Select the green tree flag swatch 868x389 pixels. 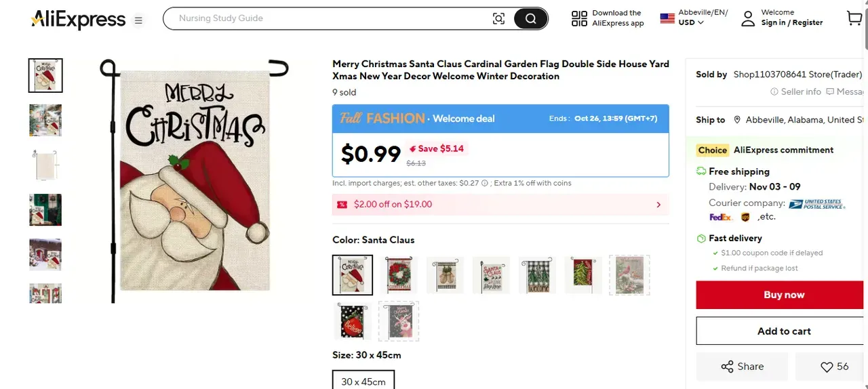pos(583,275)
